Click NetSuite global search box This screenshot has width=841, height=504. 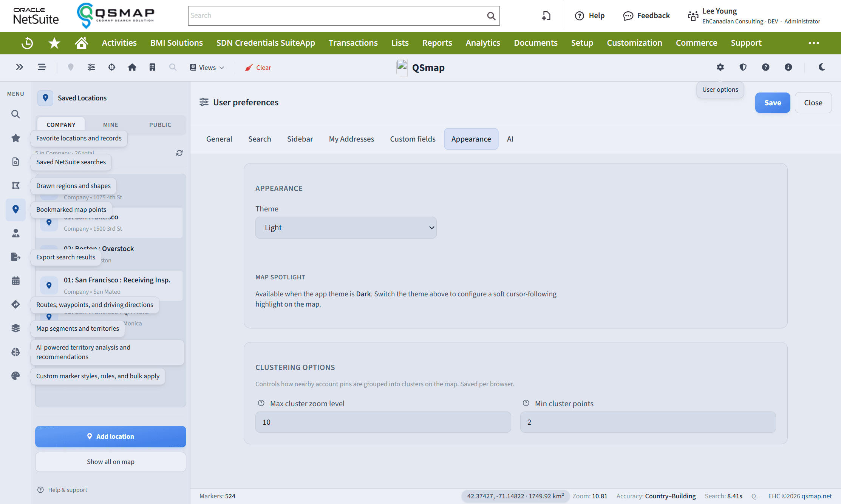coord(344,16)
